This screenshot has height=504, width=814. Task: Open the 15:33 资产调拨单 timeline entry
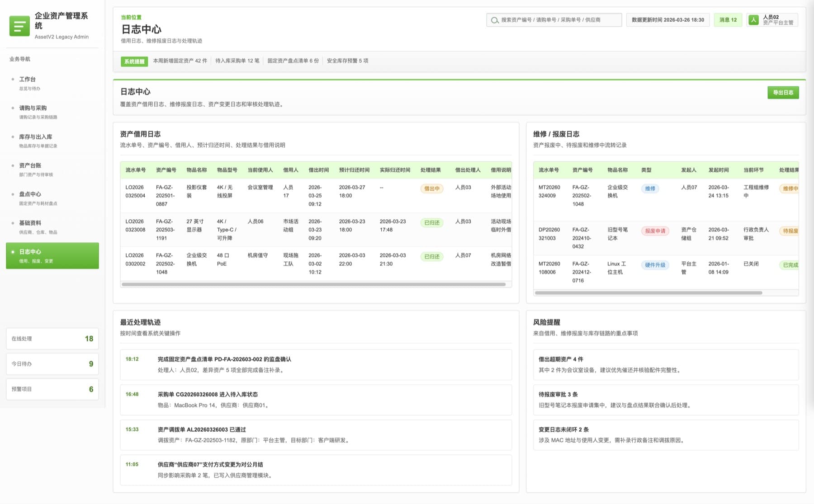[316, 435]
